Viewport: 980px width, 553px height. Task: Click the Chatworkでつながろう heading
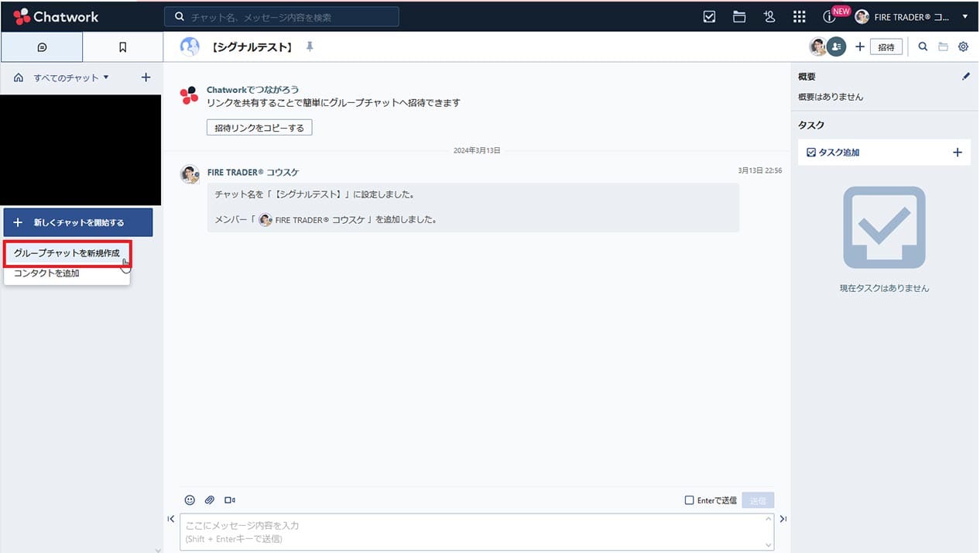pyautogui.click(x=252, y=90)
